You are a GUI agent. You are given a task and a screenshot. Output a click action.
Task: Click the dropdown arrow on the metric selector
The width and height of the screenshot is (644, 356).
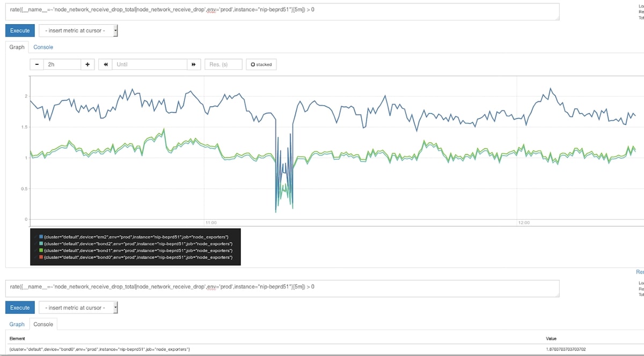115,31
